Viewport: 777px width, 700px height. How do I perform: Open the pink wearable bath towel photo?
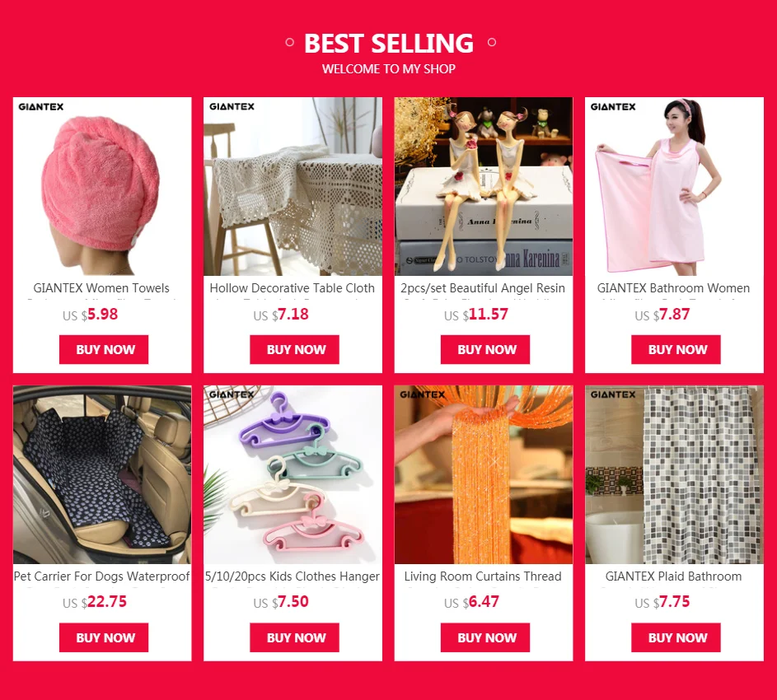(675, 186)
